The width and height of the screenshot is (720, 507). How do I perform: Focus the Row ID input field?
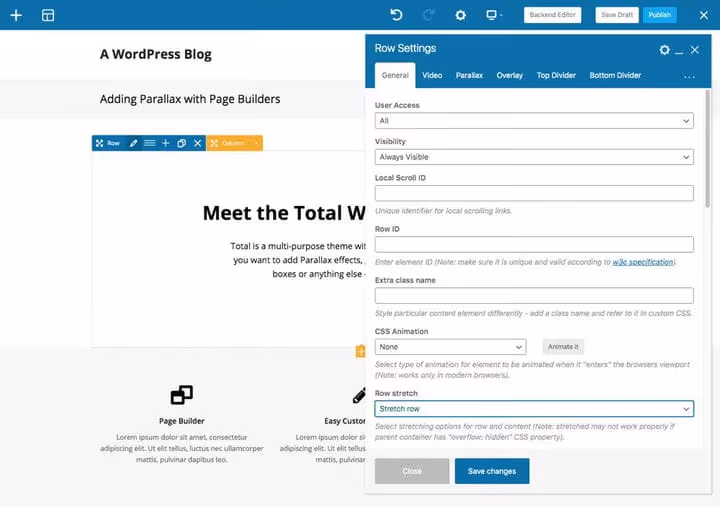(534, 244)
